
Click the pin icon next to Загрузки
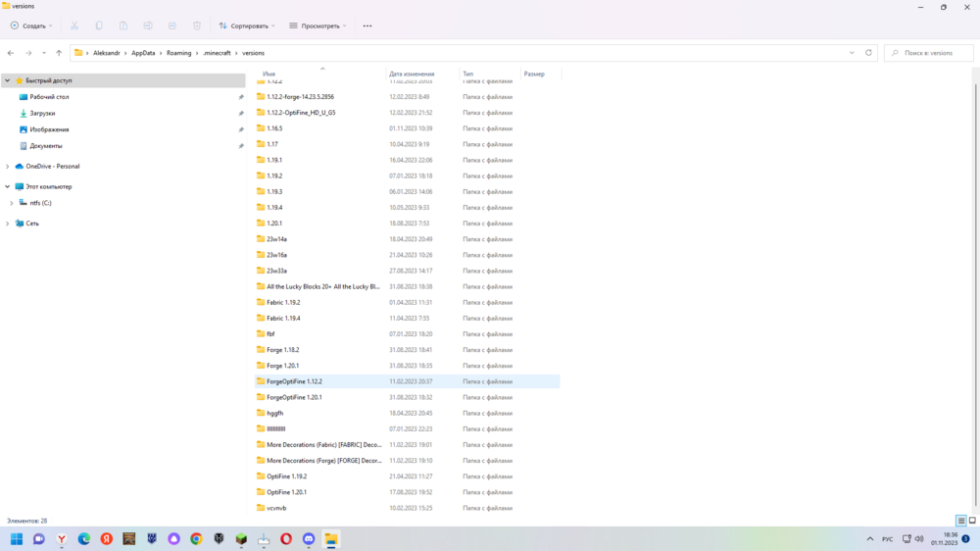click(x=241, y=113)
